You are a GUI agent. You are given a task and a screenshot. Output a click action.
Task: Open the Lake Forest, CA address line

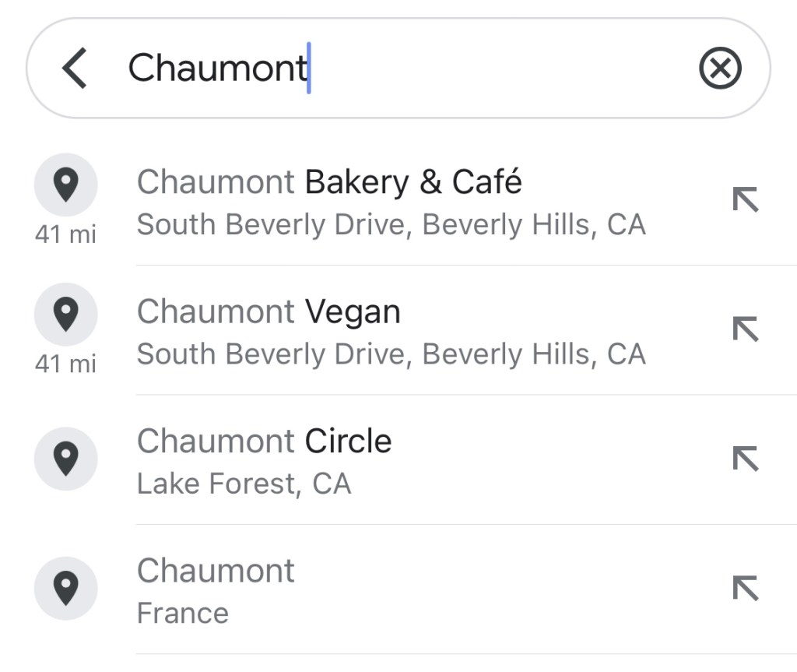(244, 484)
